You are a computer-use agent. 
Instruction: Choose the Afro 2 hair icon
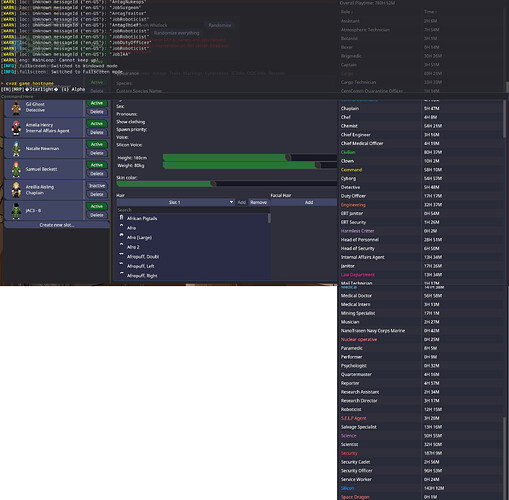click(122, 245)
